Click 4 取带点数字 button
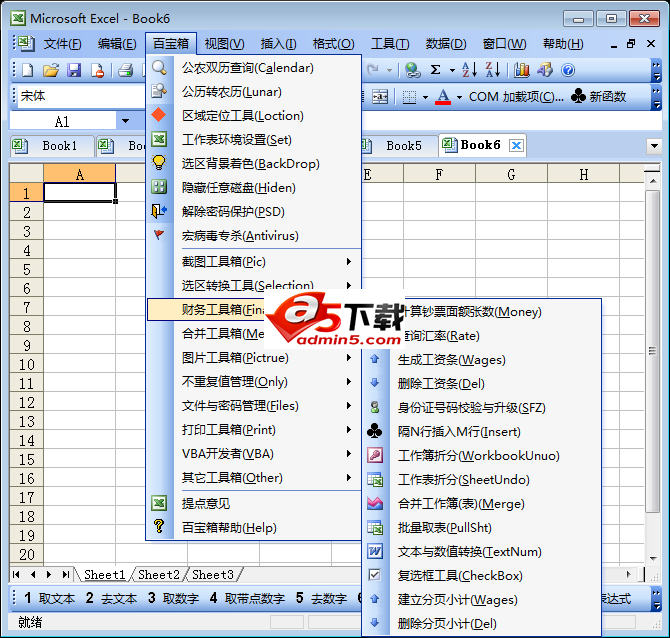Screen dimensions: 670x638 [x=247, y=598]
